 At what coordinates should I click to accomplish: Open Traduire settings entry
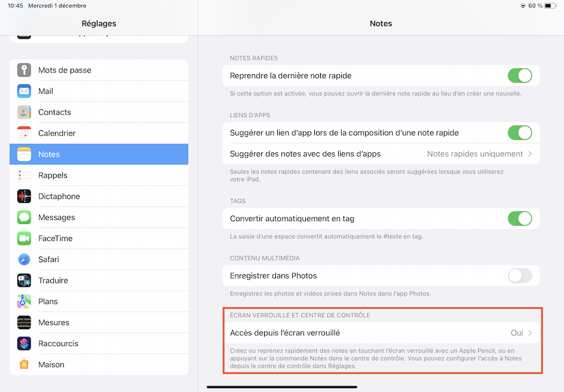pos(53,280)
